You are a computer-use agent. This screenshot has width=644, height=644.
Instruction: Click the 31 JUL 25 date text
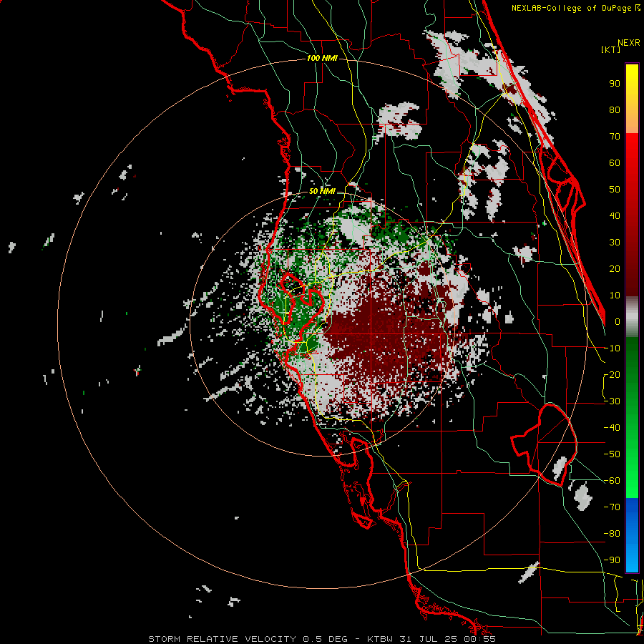431,639
